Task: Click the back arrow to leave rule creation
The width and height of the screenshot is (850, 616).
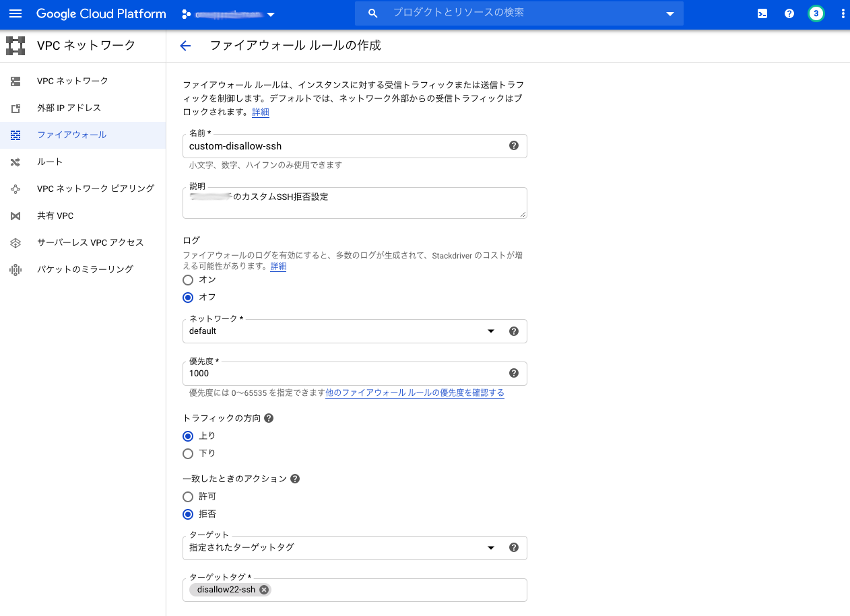Action: pos(185,46)
